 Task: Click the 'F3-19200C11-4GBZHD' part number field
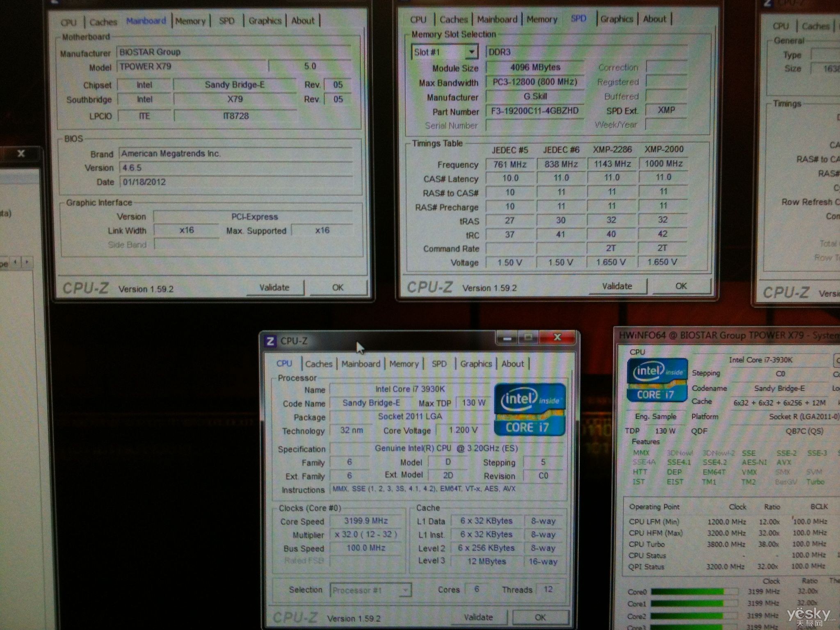coord(535,111)
